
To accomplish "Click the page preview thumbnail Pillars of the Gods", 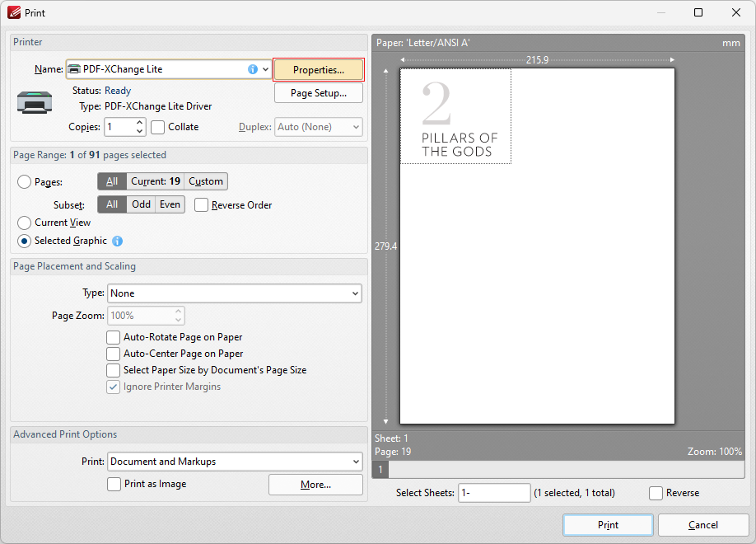I will (455, 116).
